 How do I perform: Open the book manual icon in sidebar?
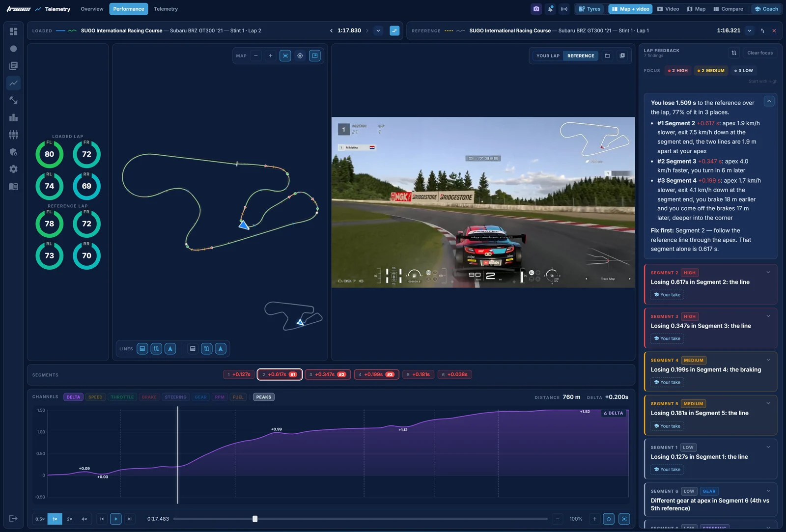pos(13,186)
